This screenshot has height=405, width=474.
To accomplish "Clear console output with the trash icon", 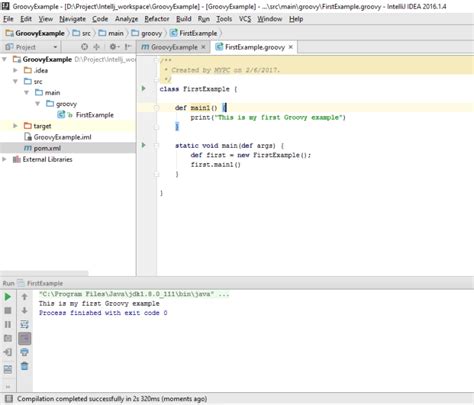I will (x=24, y=366).
